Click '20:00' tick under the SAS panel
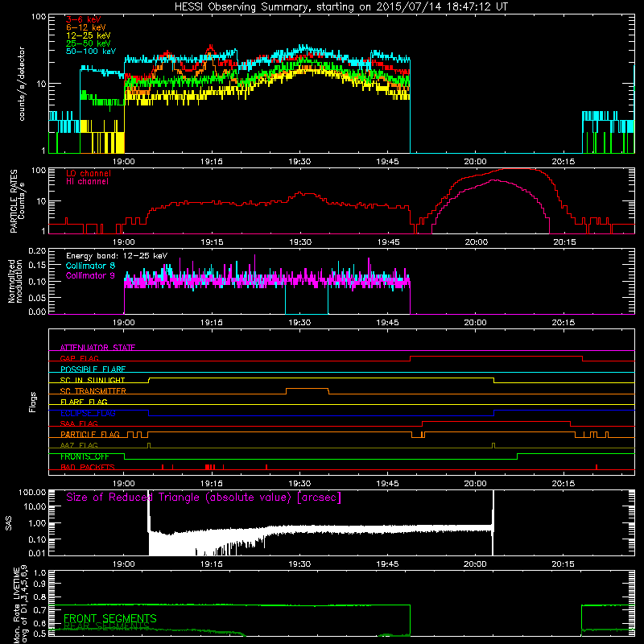This screenshot has height=644, width=644. click(475, 564)
